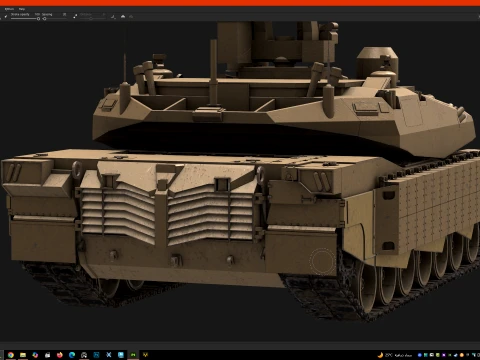
Task: Open the blue X app in taskbar
Action: pos(109,355)
